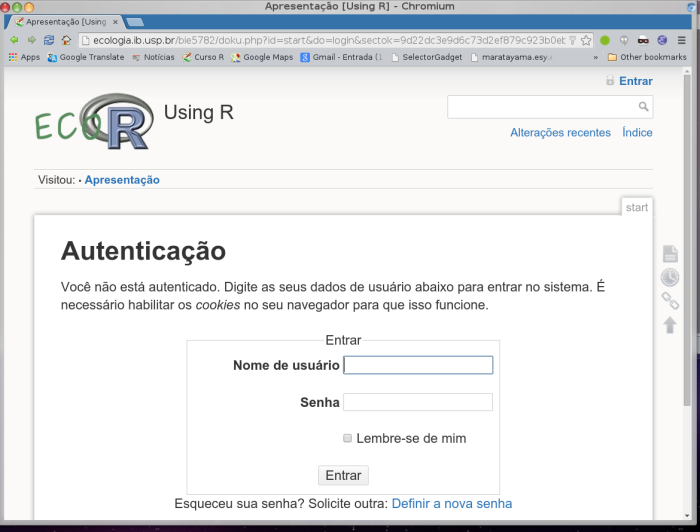Viewport: 700px width, 532px height.
Task: Expand the hidden bookmarks overflow chevron
Action: tap(596, 57)
